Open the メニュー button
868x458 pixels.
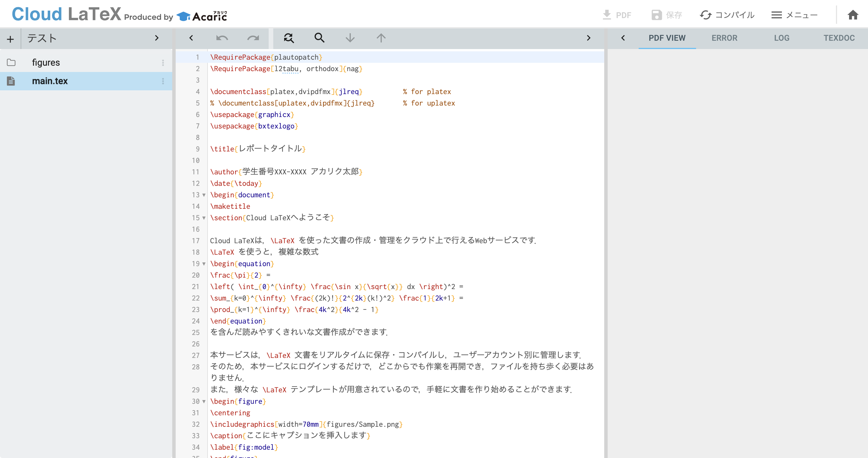point(794,15)
